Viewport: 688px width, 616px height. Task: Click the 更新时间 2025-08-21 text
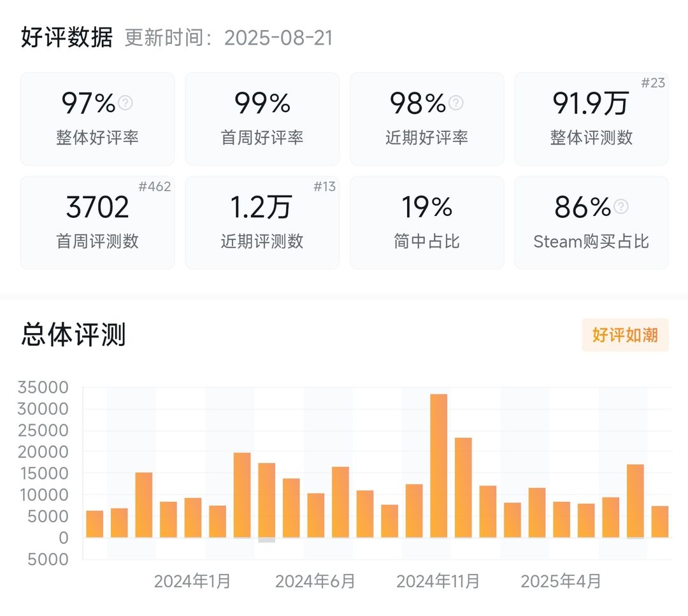(229, 38)
